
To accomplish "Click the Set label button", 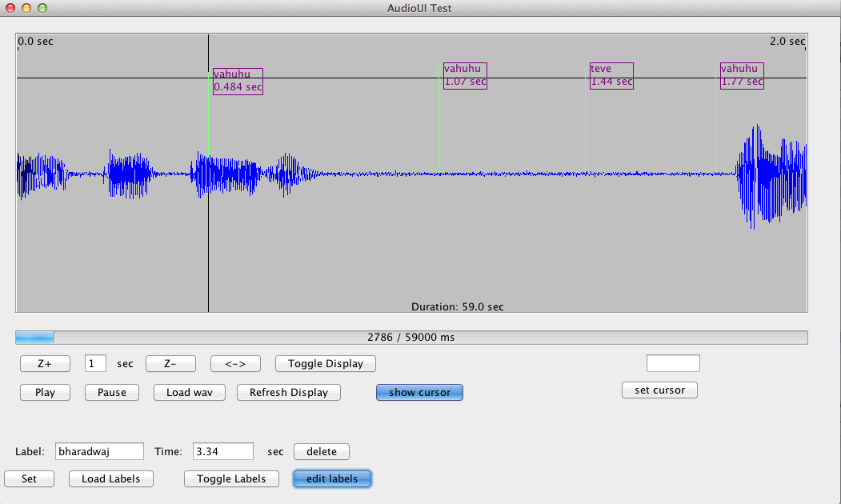I will 29,478.
